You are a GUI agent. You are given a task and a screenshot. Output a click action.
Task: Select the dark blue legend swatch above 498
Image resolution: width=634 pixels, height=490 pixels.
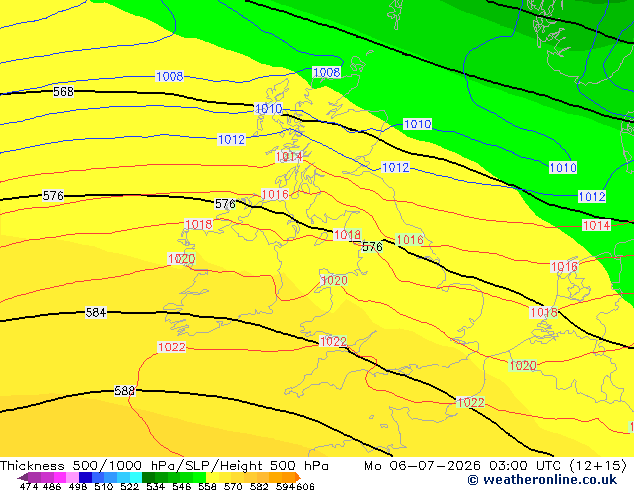pos(85,477)
